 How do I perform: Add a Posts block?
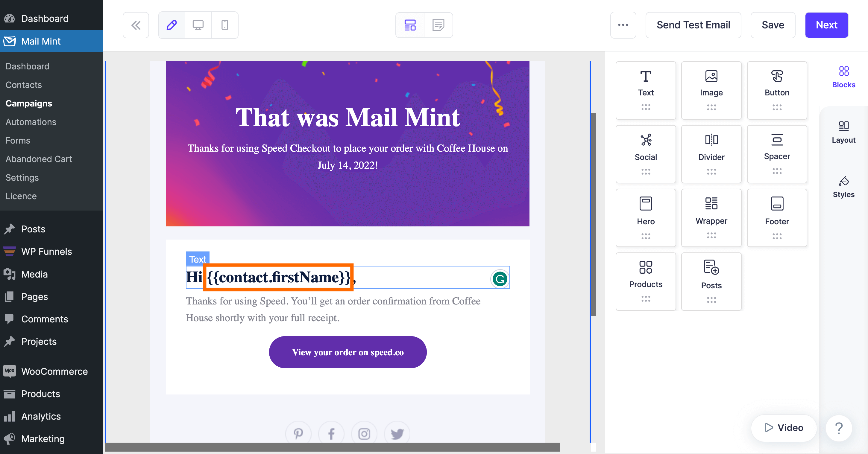tap(711, 281)
